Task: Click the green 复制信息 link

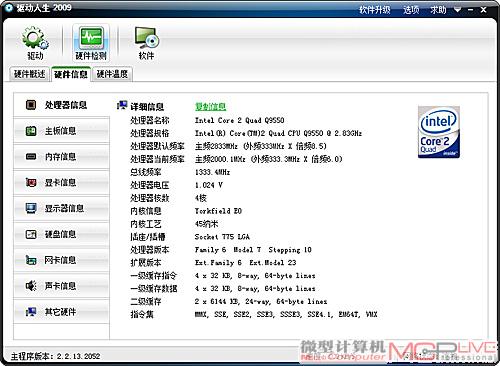Action: point(210,107)
